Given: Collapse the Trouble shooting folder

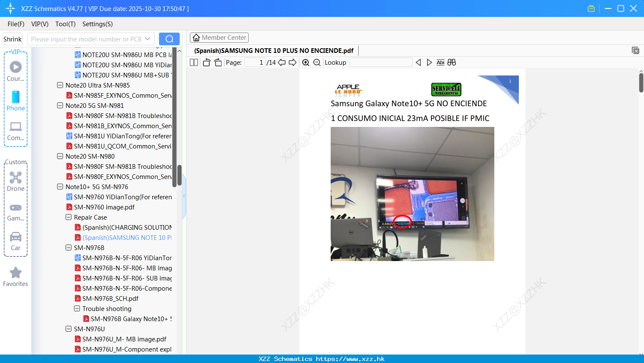Looking at the screenshot, I should coord(77,308).
